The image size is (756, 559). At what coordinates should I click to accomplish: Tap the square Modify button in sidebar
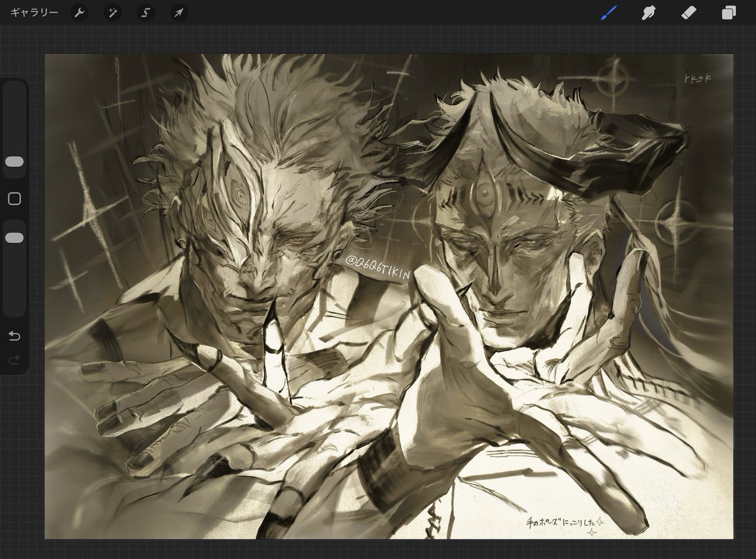pos(14,199)
